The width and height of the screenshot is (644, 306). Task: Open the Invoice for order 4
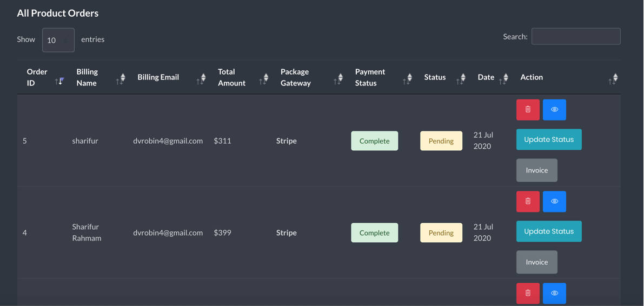(x=537, y=262)
